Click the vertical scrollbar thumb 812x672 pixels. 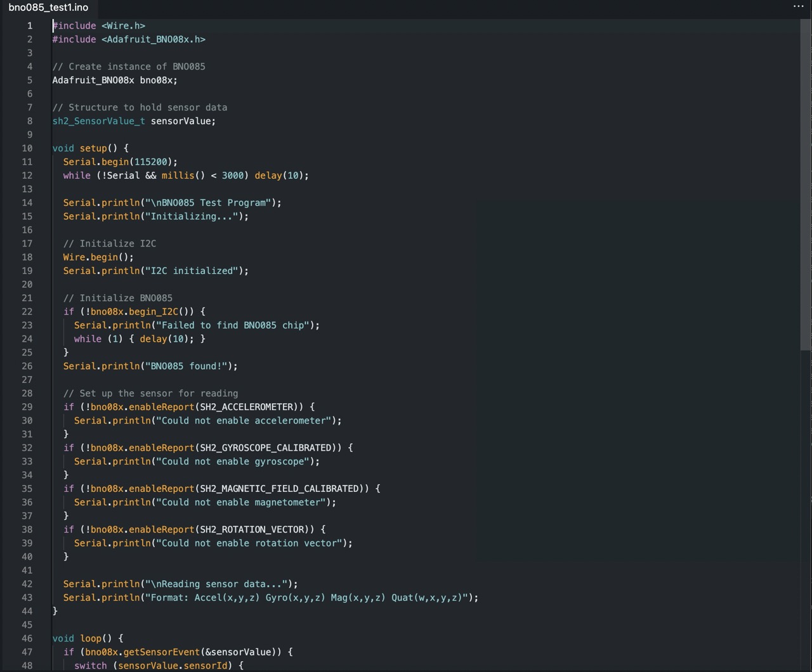click(806, 184)
